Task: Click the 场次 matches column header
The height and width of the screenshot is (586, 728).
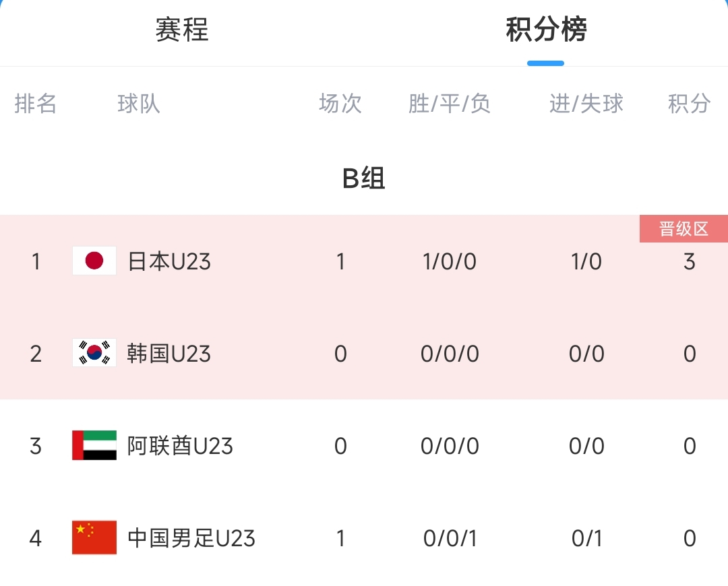Action: coord(340,104)
